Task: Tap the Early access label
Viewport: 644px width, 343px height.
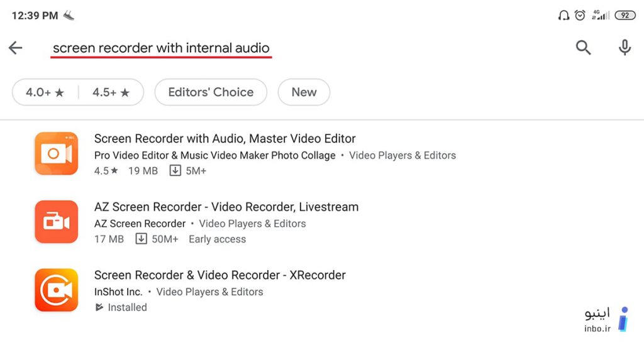Action: click(x=217, y=239)
